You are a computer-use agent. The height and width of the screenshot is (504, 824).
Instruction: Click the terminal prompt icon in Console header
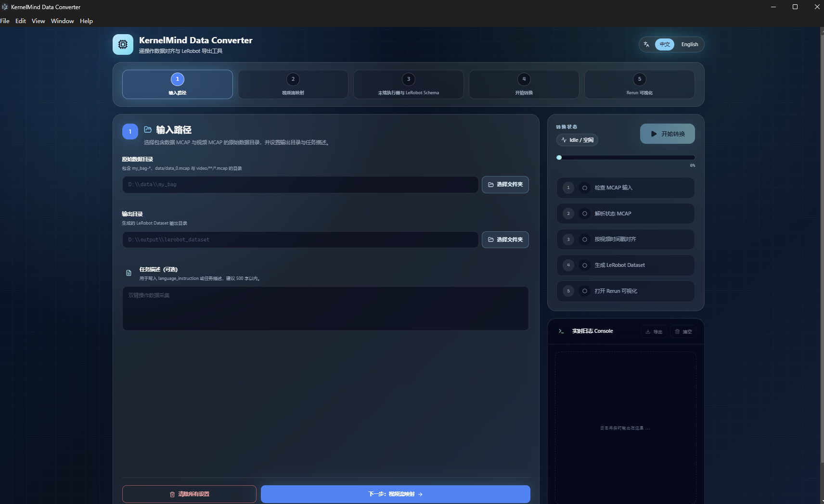[x=561, y=331]
